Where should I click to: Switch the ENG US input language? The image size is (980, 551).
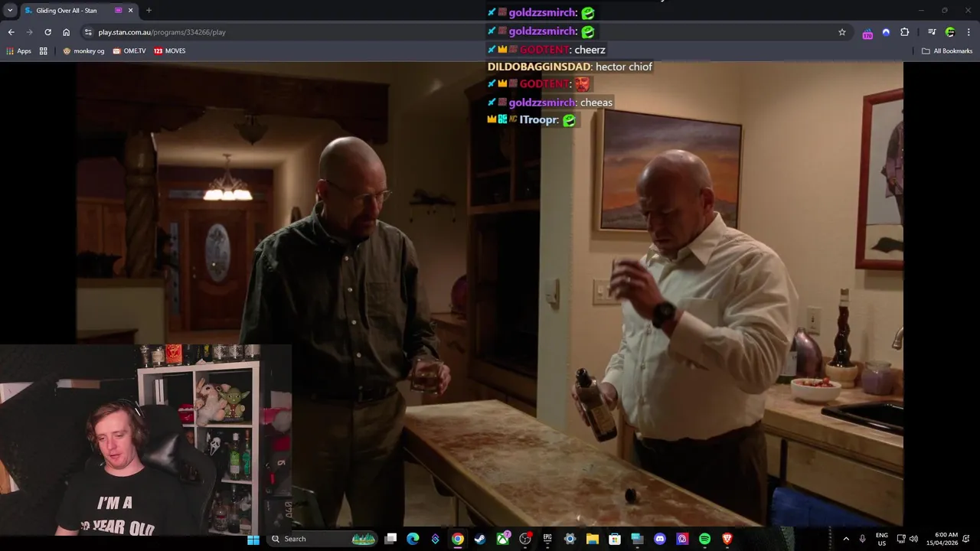[882, 539]
